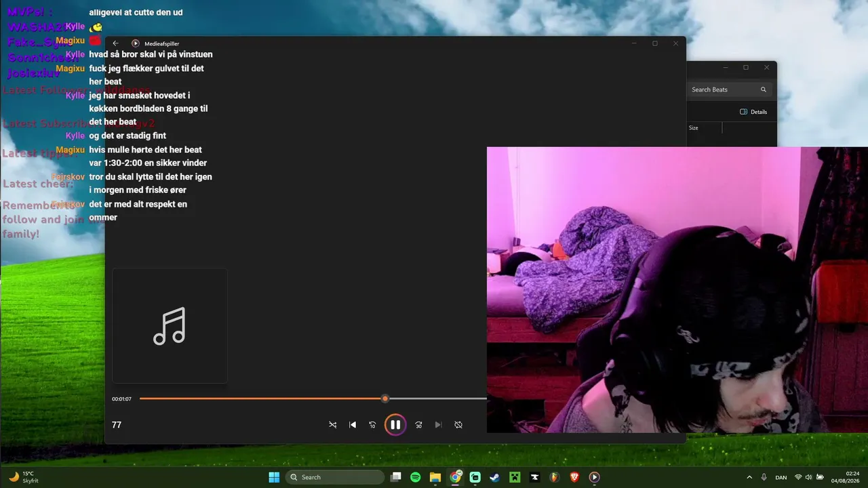Open Streamlabs from the taskbar
The width and height of the screenshot is (868, 488).
tap(475, 477)
